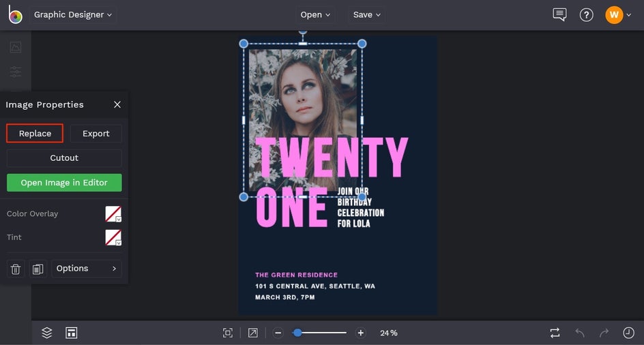Click the Export button
Image resolution: width=644 pixels, height=345 pixels.
96,134
